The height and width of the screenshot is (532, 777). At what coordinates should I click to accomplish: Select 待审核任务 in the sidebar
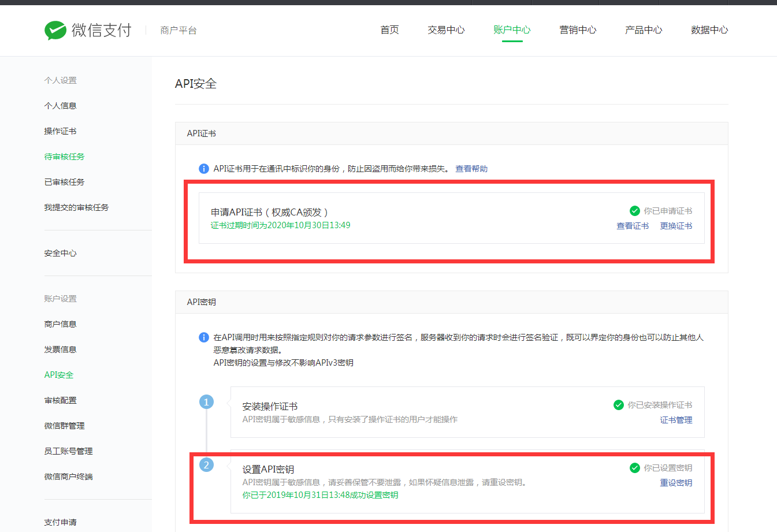(64, 157)
